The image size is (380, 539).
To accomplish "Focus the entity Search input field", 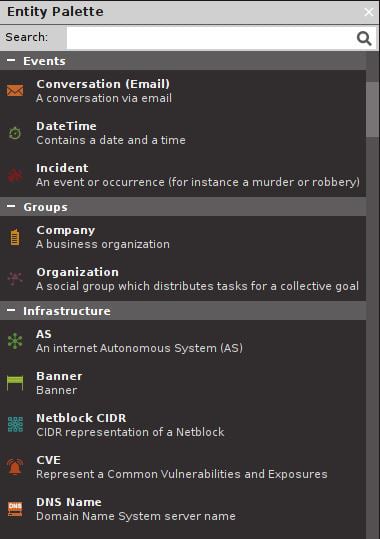I will point(210,38).
